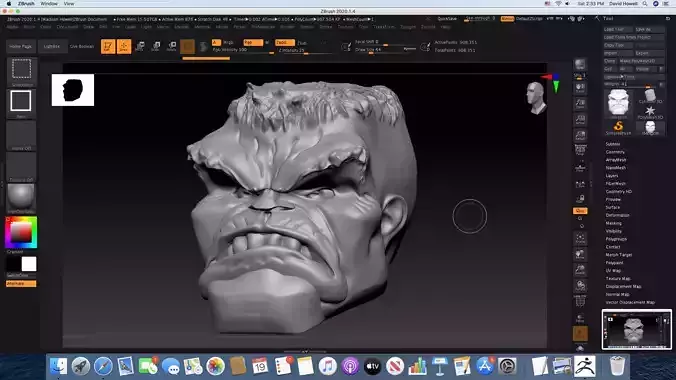The width and height of the screenshot is (676, 380).
Task: Launch ZBrush icon in the Dock
Action: (x=585, y=366)
